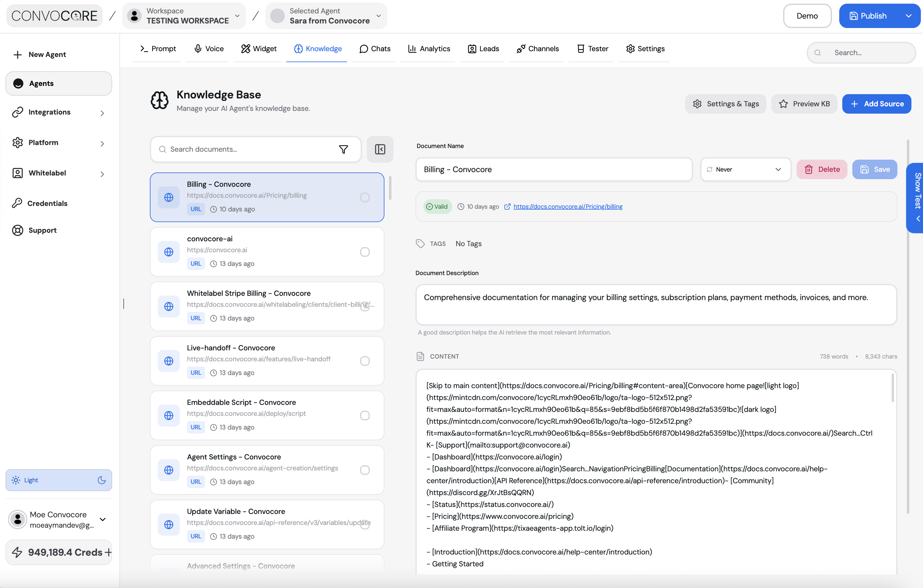The width and height of the screenshot is (923, 588).
Task: Click the document list scrollbar
Action: point(390,188)
